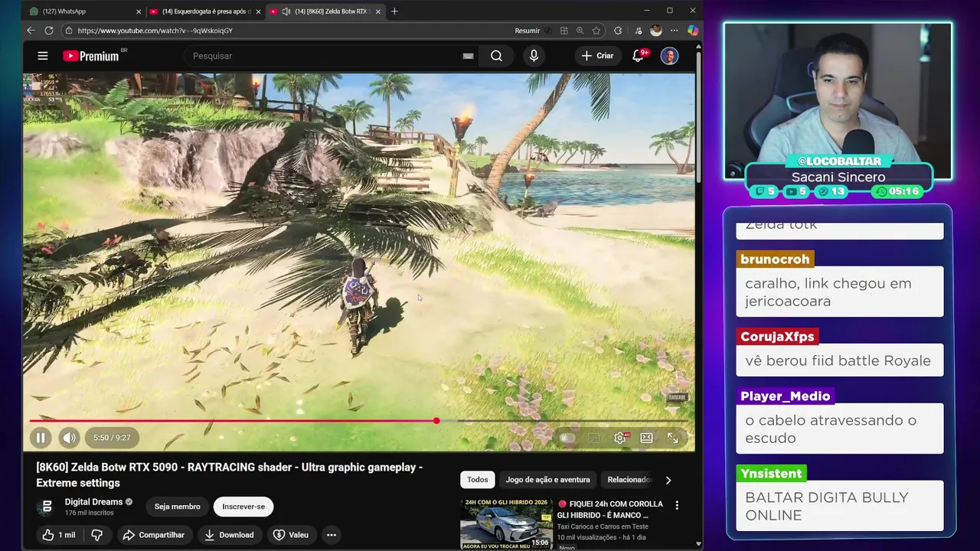Add this page to favorites

[x=596, y=31]
